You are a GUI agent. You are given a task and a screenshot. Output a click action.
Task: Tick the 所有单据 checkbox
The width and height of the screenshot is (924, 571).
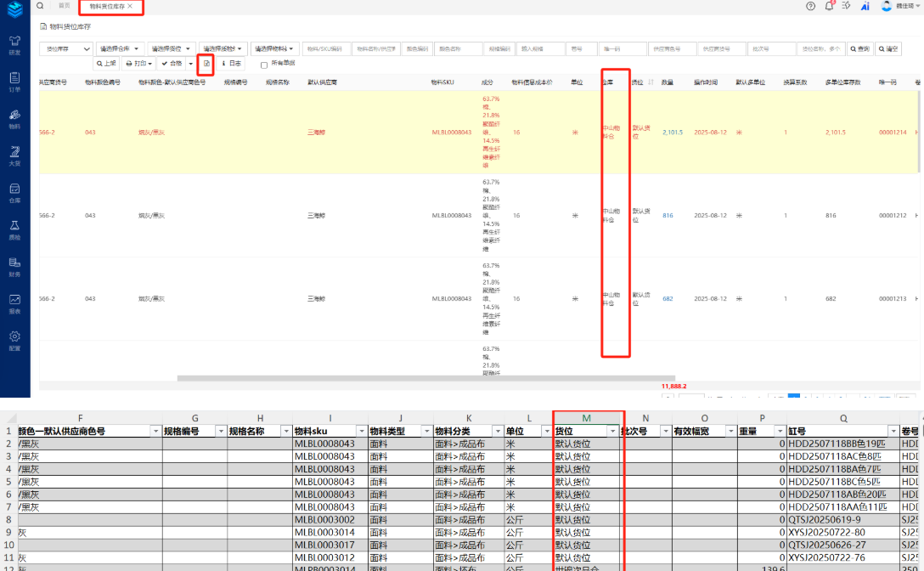click(x=264, y=65)
